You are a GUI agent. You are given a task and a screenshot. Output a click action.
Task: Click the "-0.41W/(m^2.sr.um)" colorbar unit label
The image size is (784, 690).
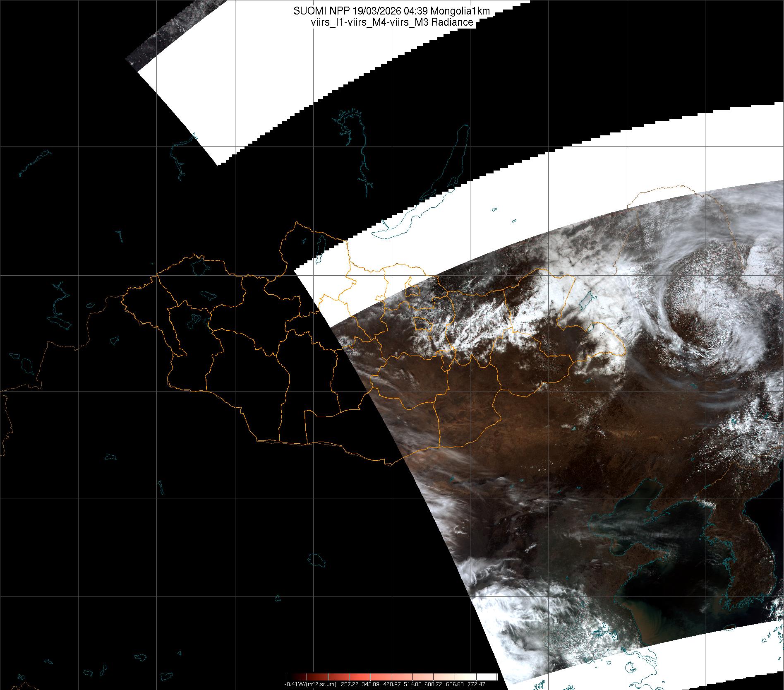pyautogui.click(x=310, y=685)
